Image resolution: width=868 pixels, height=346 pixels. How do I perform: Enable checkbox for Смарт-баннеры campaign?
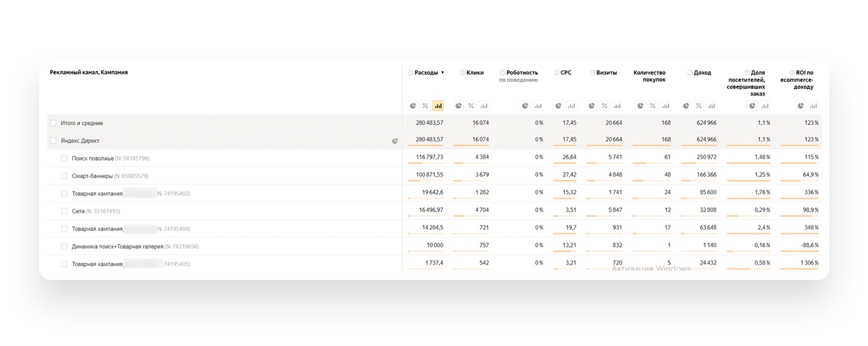click(x=65, y=176)
